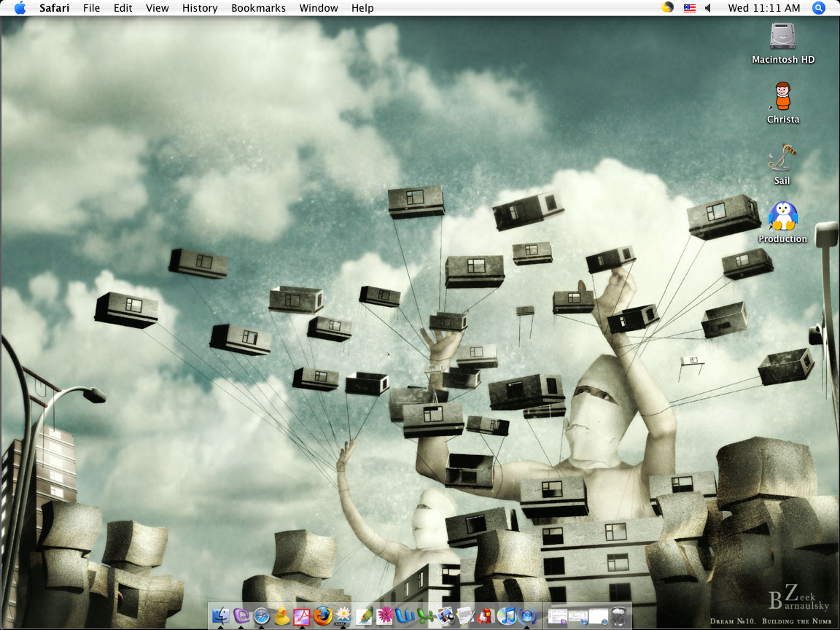Open the US flag input menu

click(x=690, y=8)
